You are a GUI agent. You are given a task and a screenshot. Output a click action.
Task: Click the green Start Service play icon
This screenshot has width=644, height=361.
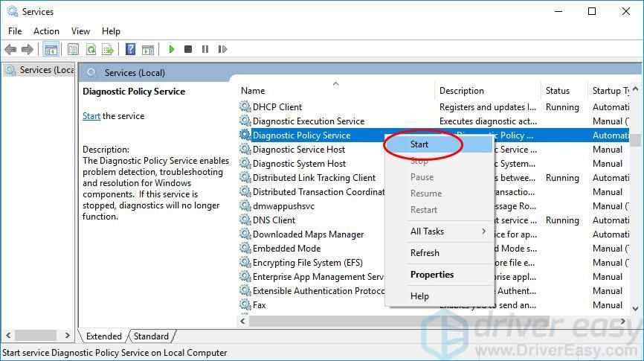coord(172,49)
